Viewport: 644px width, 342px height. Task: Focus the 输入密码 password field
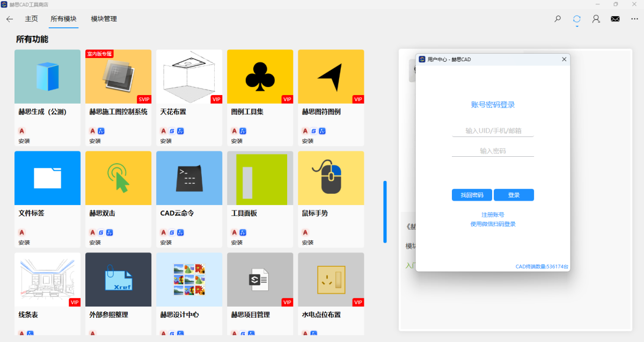tap(493, 151)
